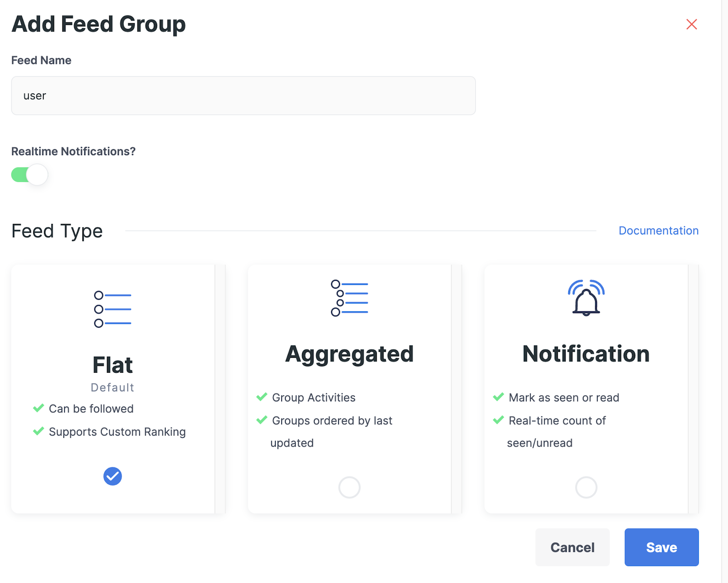
Task: Close the Add Feed Group dialog
Action: coord(692,24)
